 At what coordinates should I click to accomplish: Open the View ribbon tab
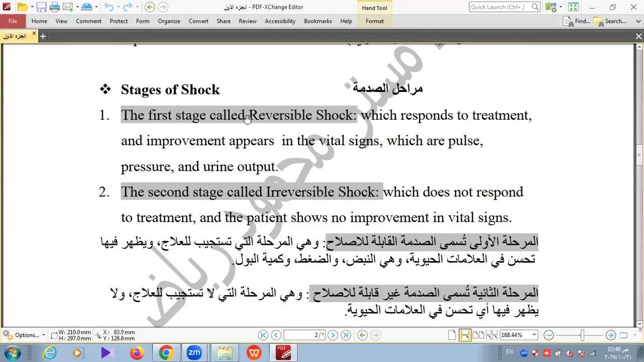pyautogui.click(x=61, y=21)
